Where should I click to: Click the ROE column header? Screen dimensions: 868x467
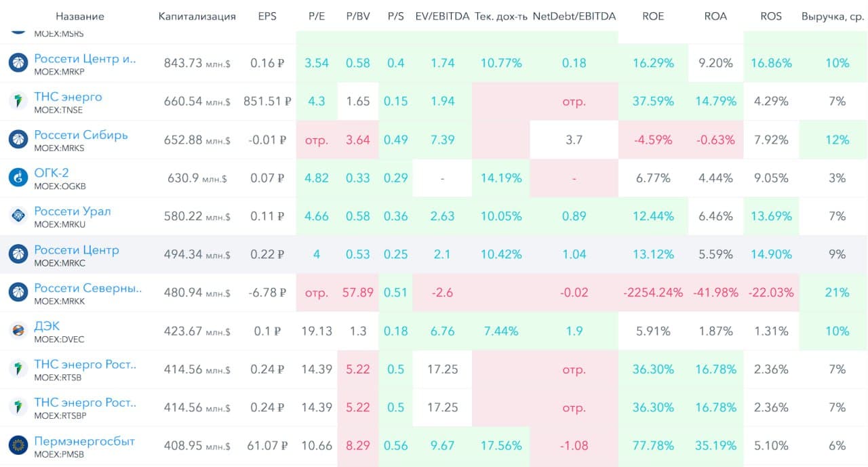[x=653, y=16]
